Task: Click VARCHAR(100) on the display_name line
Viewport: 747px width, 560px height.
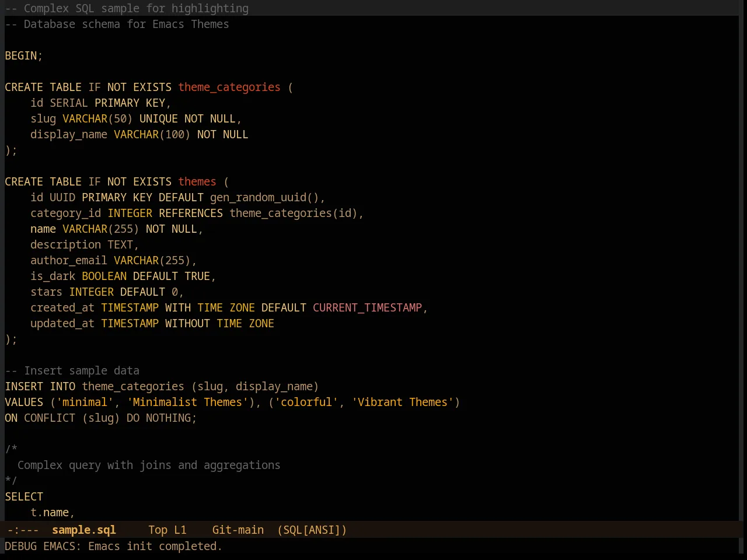Action: click(x=152, y=134)
